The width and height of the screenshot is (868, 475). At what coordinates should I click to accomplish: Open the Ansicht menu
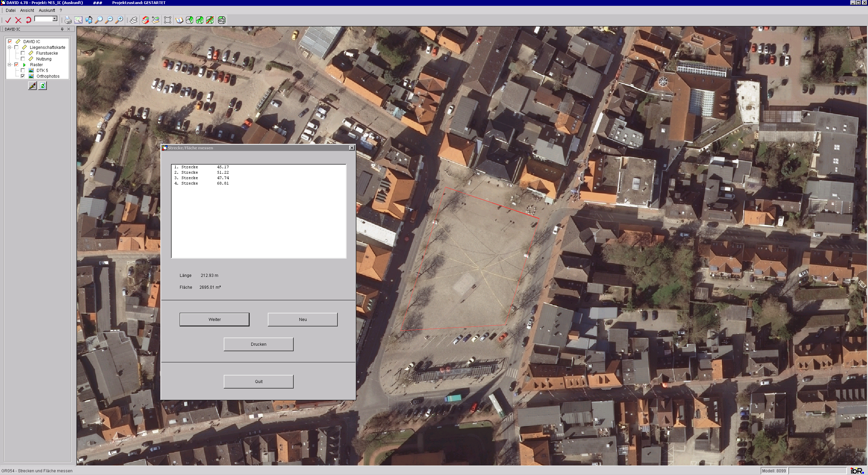(x=27, y=11)
